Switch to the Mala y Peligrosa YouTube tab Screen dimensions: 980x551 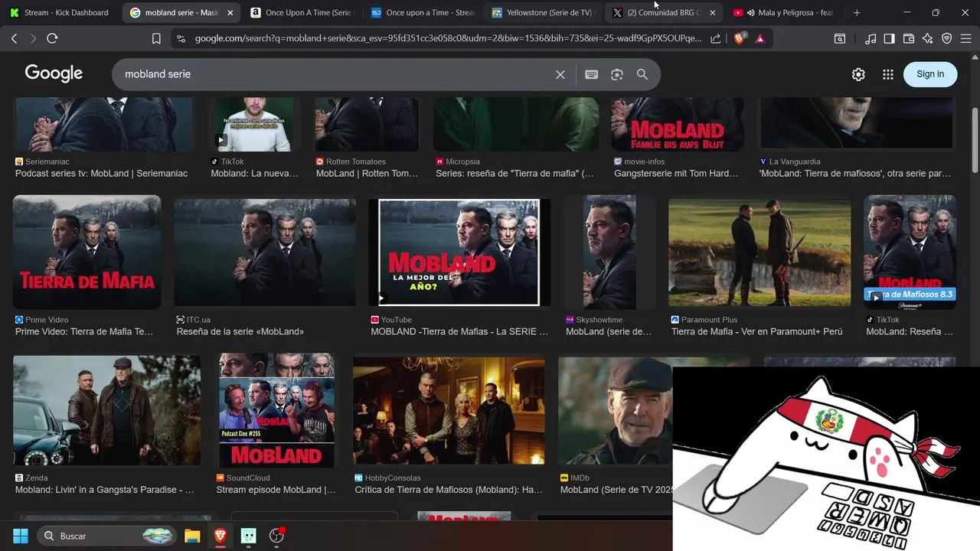(x=783, y=12)
